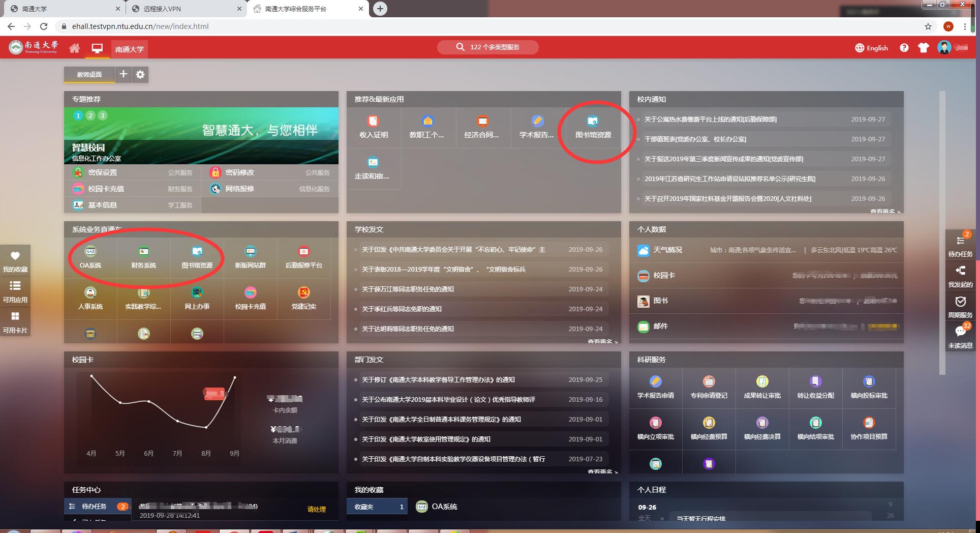Image resolution: width=980 pixels, height=533 pixels.
Task: Open 财务系统 in system shortcuts
Action: (x=143, y=256)
